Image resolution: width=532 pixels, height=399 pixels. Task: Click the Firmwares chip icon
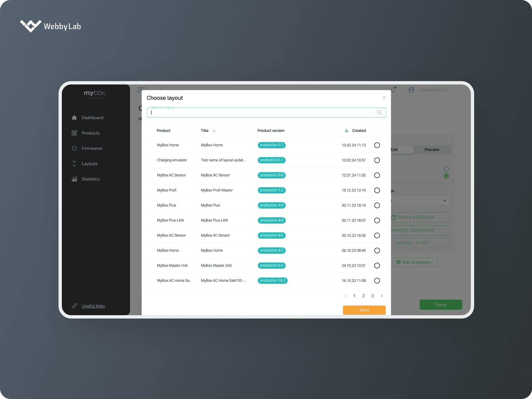point(74,148)
